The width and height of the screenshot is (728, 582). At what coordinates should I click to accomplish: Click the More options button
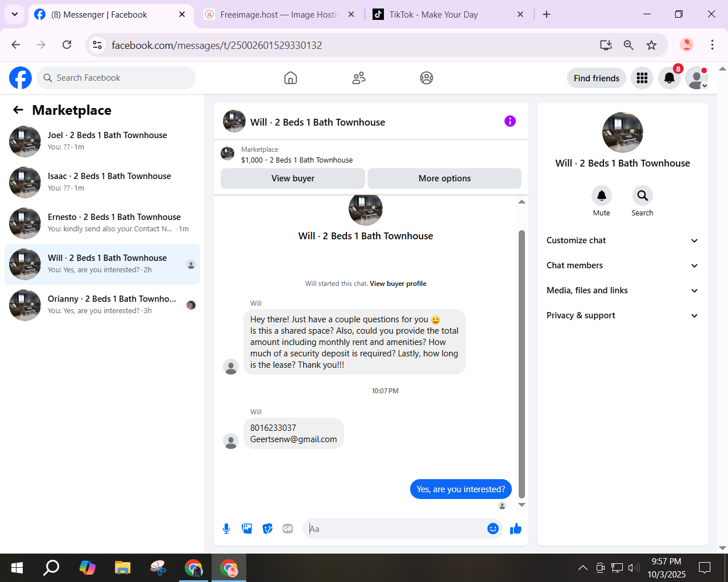tap(445, 178)
